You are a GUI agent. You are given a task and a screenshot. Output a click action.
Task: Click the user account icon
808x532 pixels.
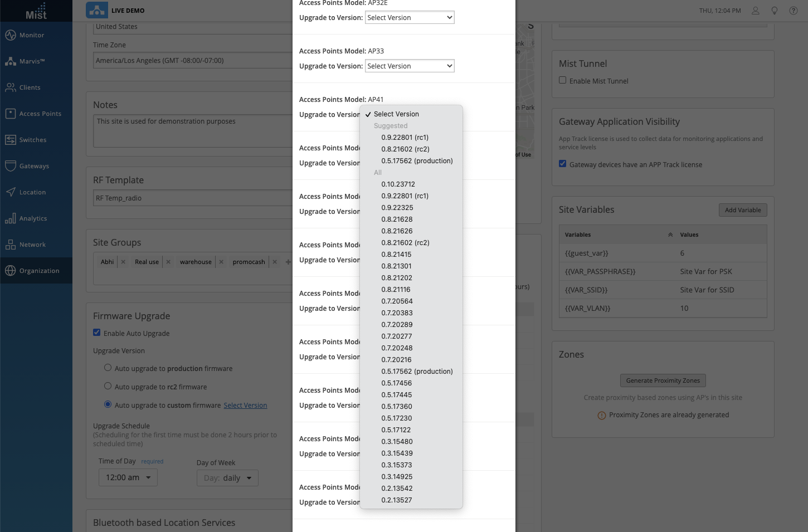click(756, 11)
